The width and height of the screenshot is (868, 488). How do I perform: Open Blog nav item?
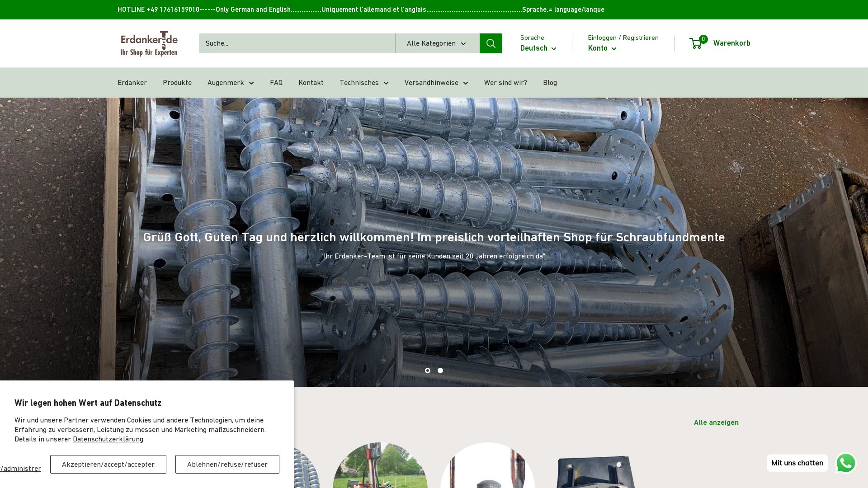click(550, 83)
